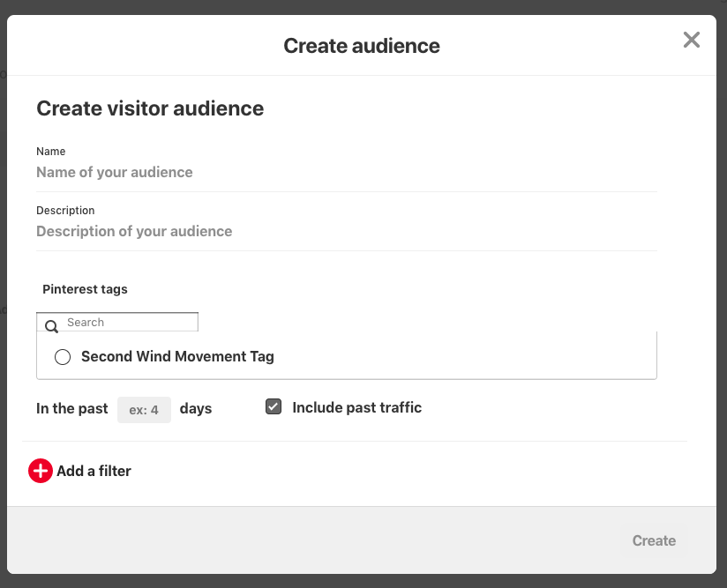Click the small Name field label
This screenshot has height=588, width=727.
point(51,152)
